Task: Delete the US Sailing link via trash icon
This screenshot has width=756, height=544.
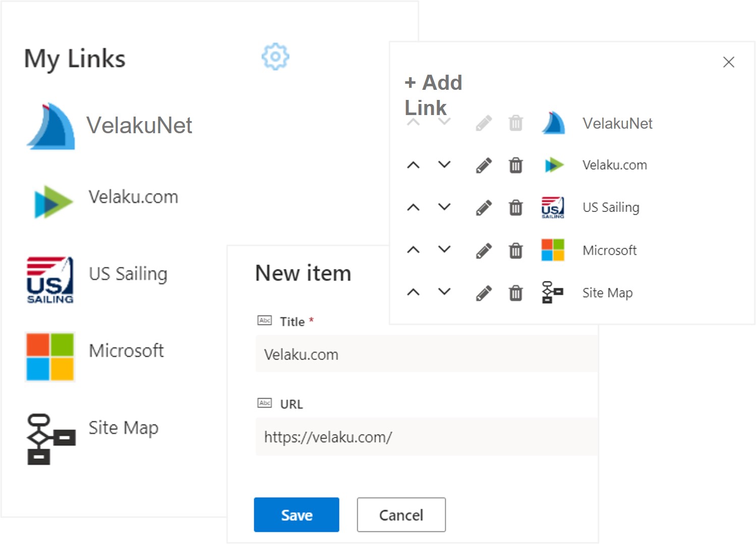Action: point(515,207)
